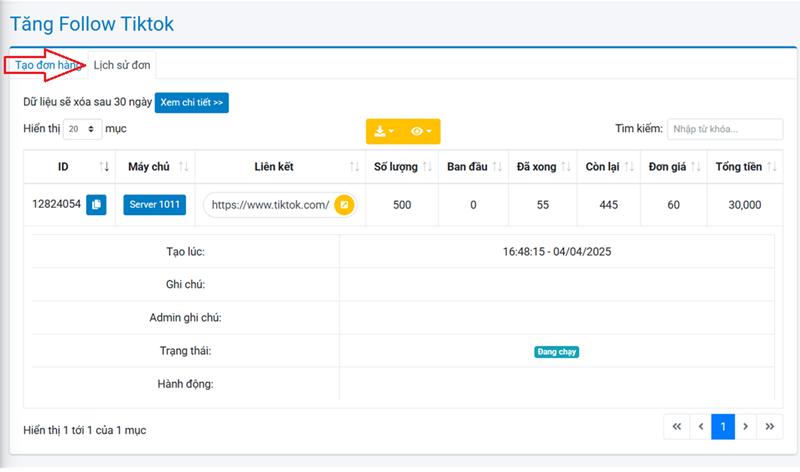Click the 16:48:15 - 04/04/2025 creation time

tap(557, 252)
